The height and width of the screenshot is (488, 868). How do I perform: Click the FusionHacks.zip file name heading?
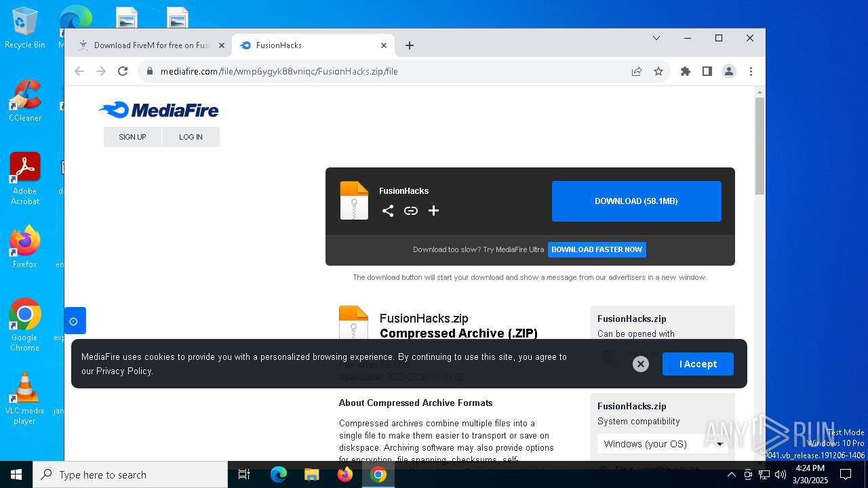tap(424, 319)
